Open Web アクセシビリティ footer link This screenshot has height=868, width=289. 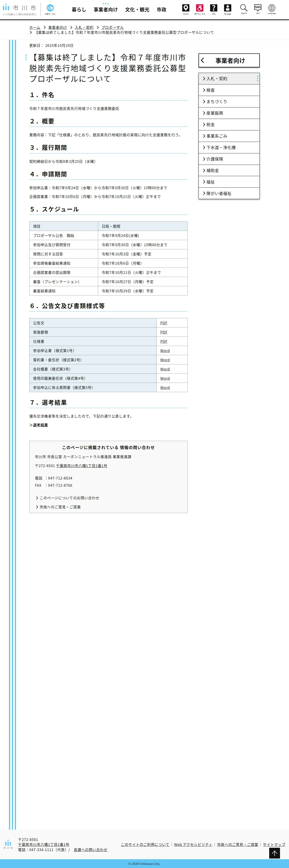(193, 845)
